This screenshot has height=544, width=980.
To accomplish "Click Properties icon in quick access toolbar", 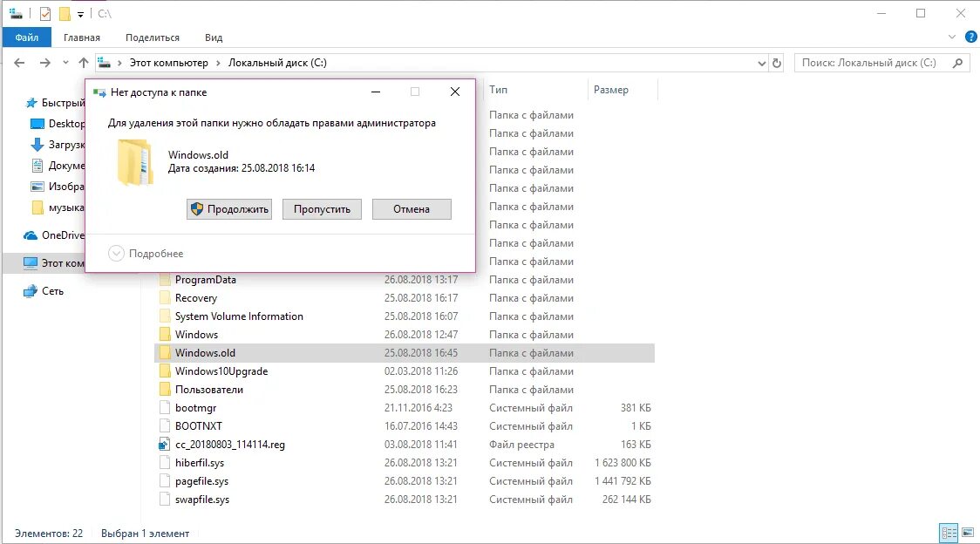I will (45, 13).
